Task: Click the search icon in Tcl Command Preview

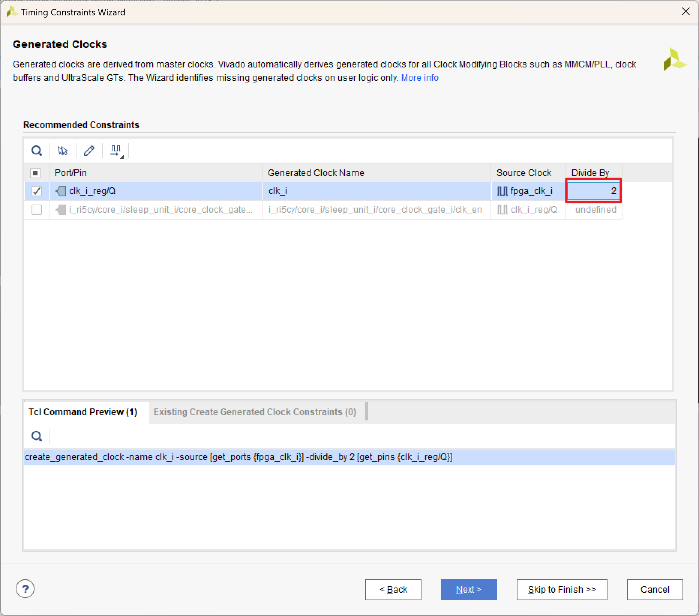Action: coord(37,436)
